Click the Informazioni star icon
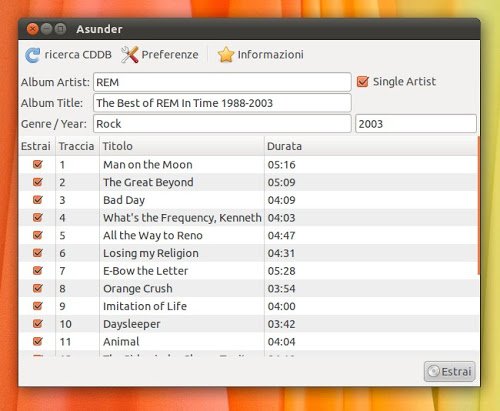This screenshot has height=411, width=500. [226, 55]
